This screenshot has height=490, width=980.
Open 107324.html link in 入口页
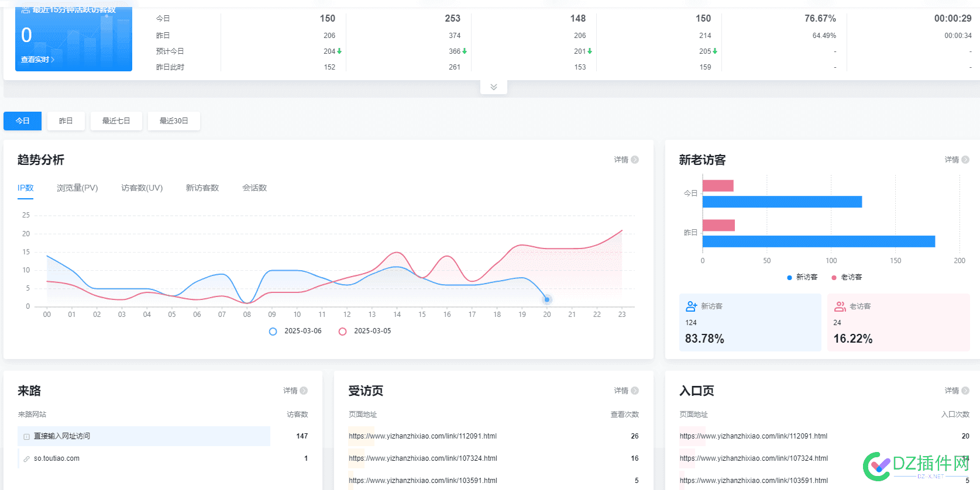(754, 458)
